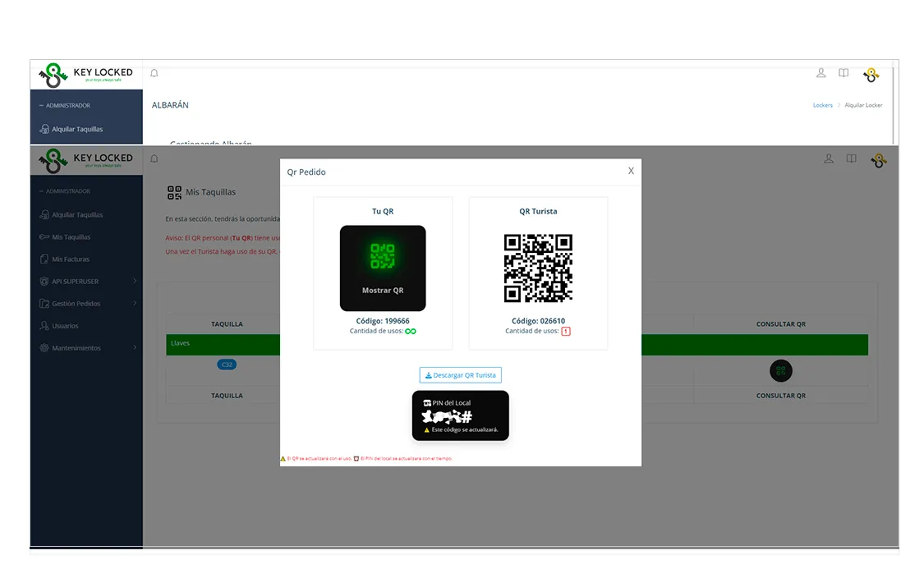Click the book icon in the Mis Taquillas window header

[852, 158]
